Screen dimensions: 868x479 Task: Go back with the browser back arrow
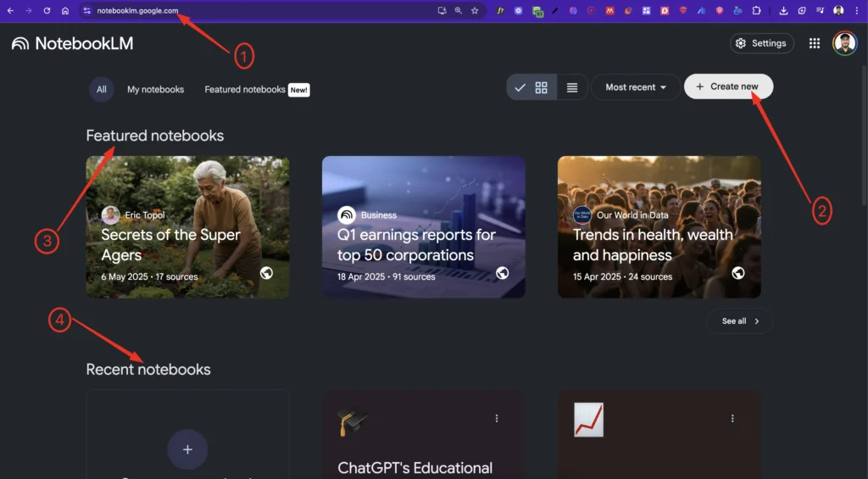10,10
